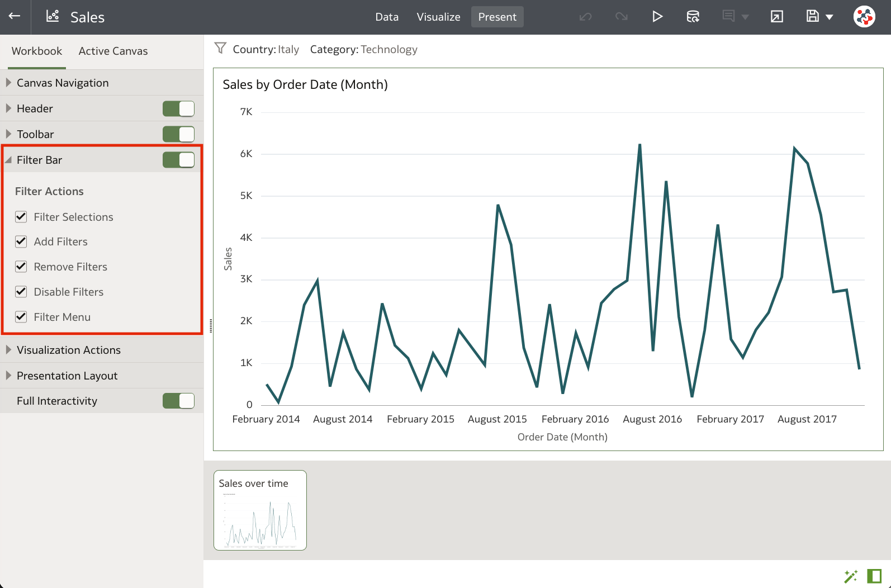Click the Order Date (Month) axis label
Image resolution: width=891 pixels, height=588 pixels.
(562, 437)
